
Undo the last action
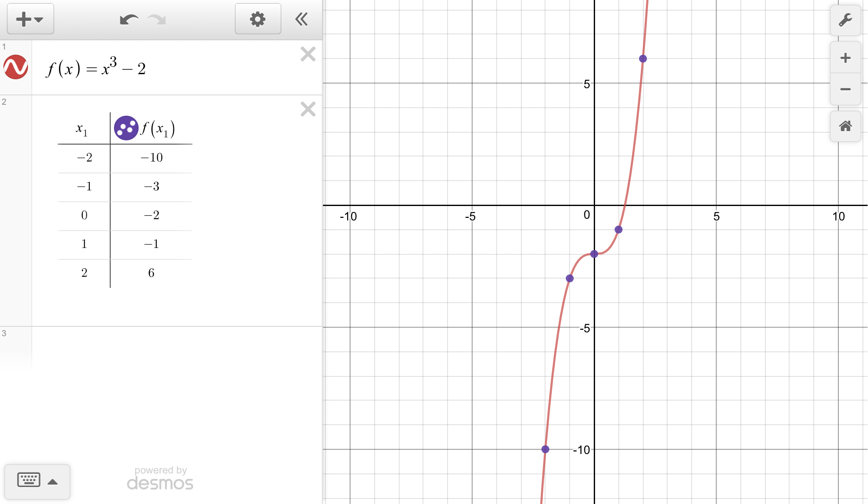[128, 19]
